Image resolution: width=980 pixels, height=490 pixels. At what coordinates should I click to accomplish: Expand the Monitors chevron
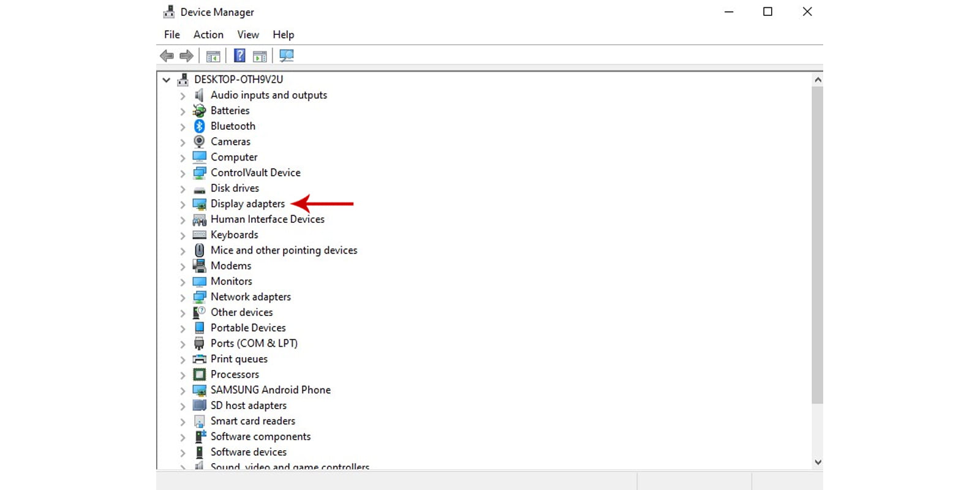pyautogui.click(x=183, y=282)
